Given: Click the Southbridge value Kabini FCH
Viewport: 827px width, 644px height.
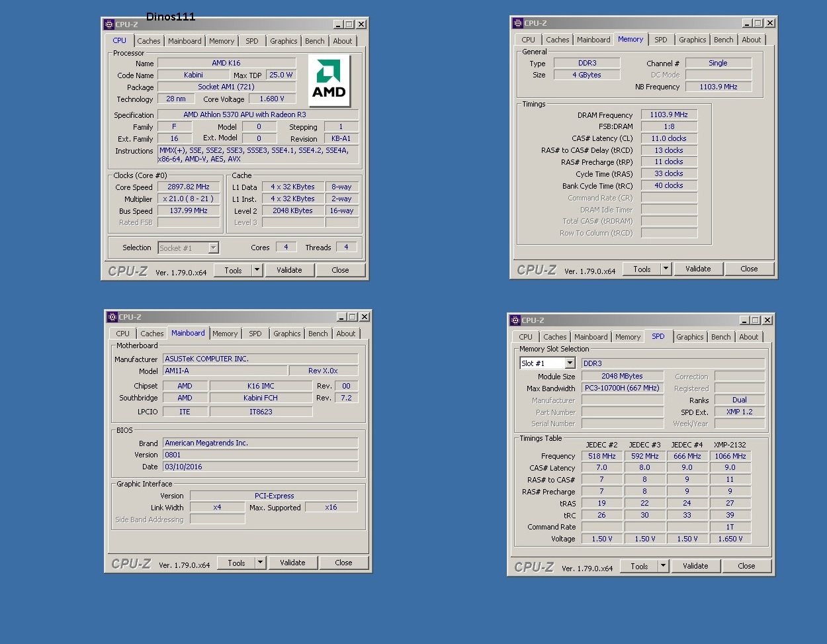Looking at the screenshot, I should click(261, 398).
